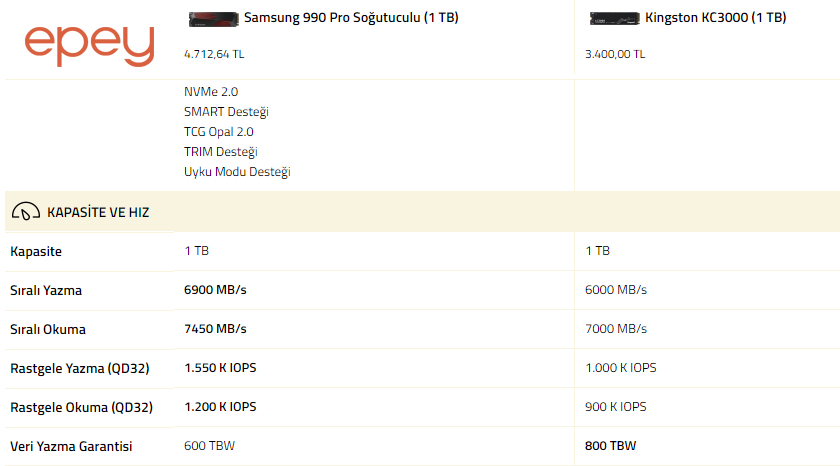840x466 pixels.
Task: Click the Kapasite row label
Action: tap(36, 251)
